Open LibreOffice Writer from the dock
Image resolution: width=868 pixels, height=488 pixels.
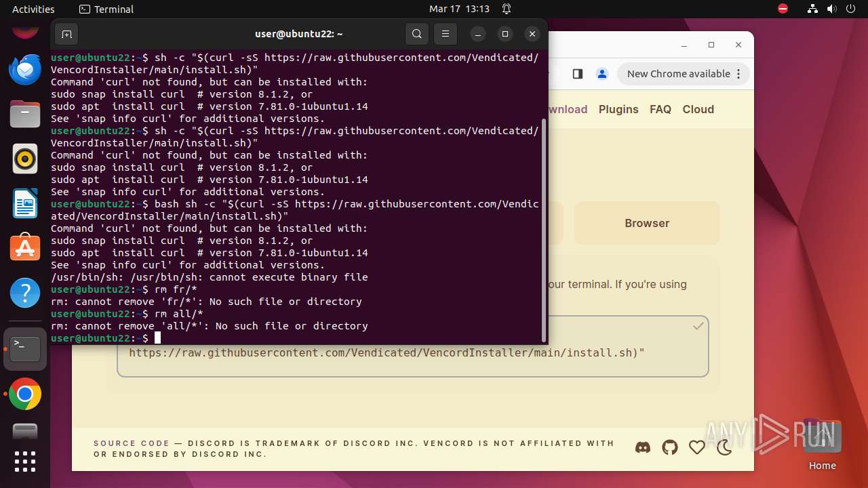coord(25,203)
